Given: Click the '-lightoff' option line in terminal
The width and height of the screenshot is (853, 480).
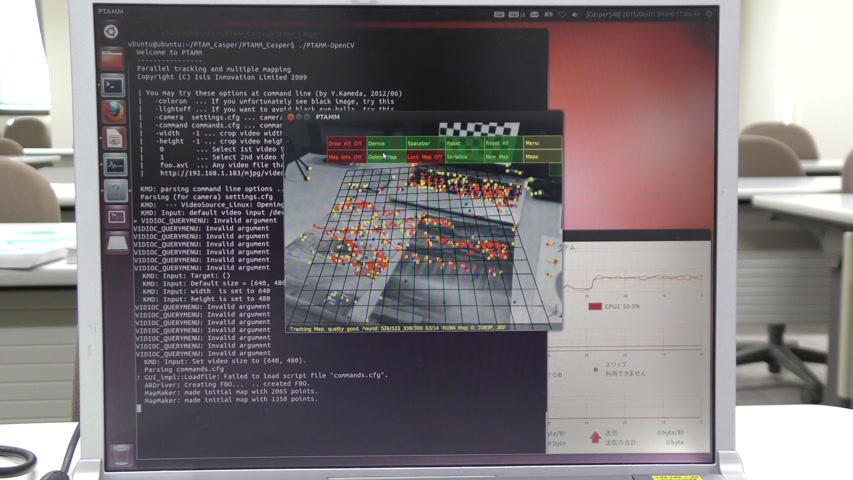Looking at the screenshot, I should coord(274,109).
